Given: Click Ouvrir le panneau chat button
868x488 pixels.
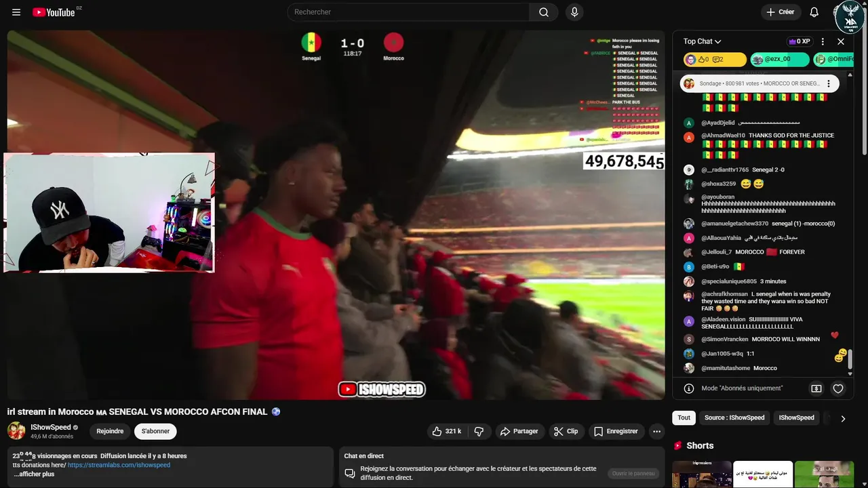Looking at the screenshot, I should pos(633,474).
